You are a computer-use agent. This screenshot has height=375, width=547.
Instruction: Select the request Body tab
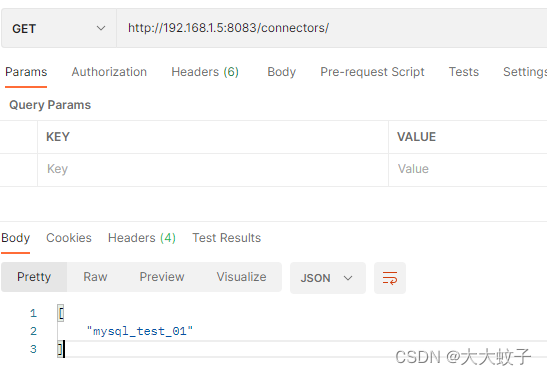pyautogui.click(x=282, y=72)
